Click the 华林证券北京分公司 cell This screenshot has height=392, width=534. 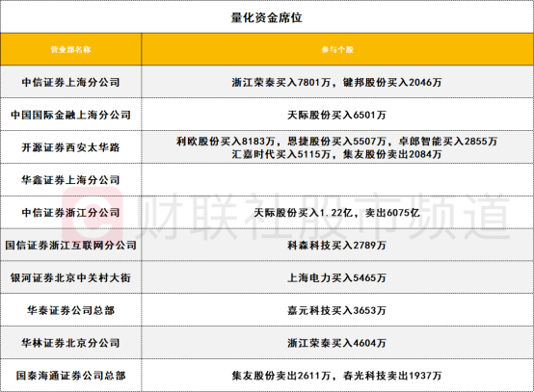[x=70, y=343]
